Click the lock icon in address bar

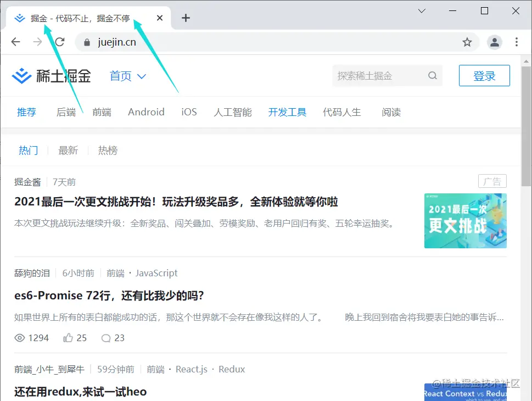(x=87, y=42)
